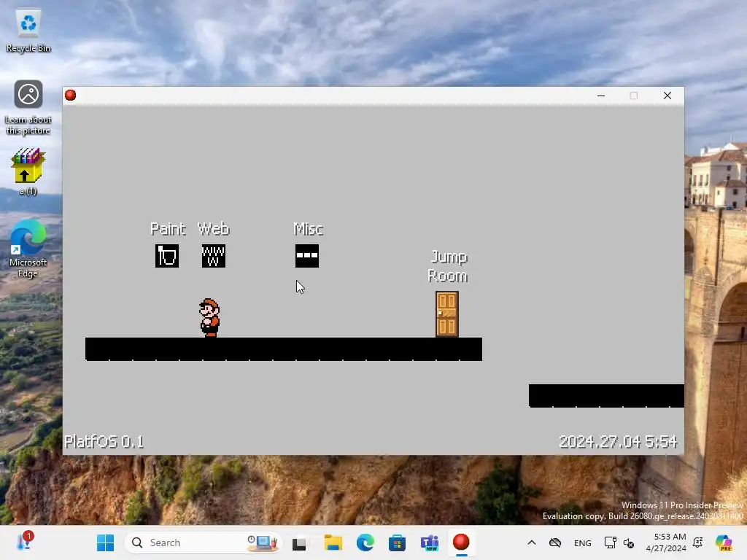Viewport: 747px width, 560px height.
Task: Click the "Misc" label text
Action: coord(308,229)
